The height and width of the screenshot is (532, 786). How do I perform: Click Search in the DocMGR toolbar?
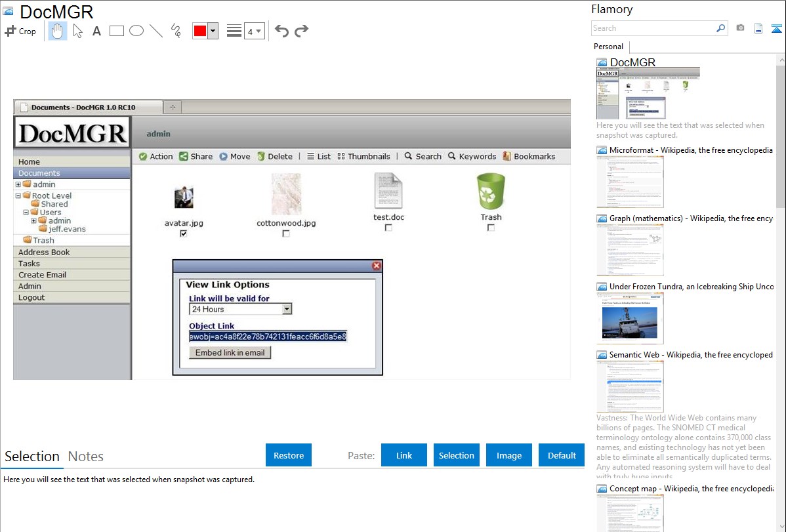coord(423,156)
